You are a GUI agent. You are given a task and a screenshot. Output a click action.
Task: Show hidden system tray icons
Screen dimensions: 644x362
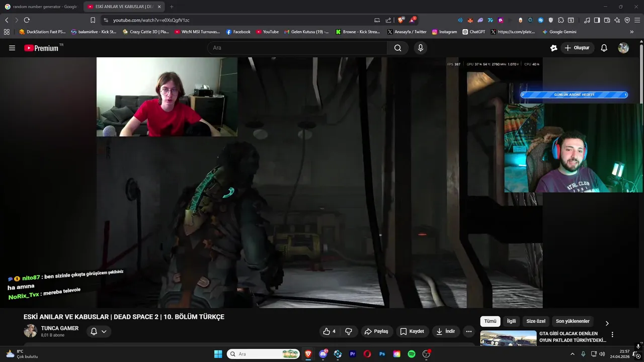coord(572,354)
